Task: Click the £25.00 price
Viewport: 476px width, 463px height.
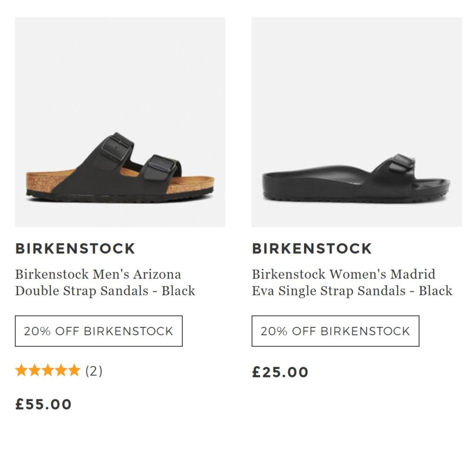Action: coord(280,372)
